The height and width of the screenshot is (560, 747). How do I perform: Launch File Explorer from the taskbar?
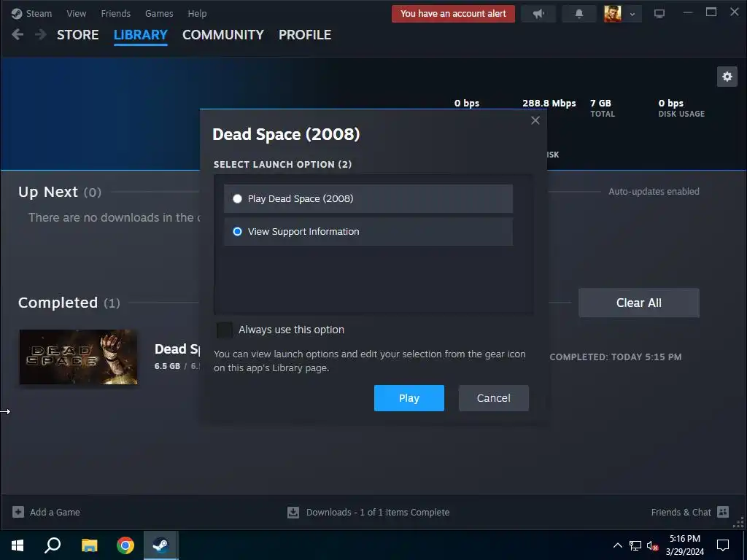tap(89, 545)
